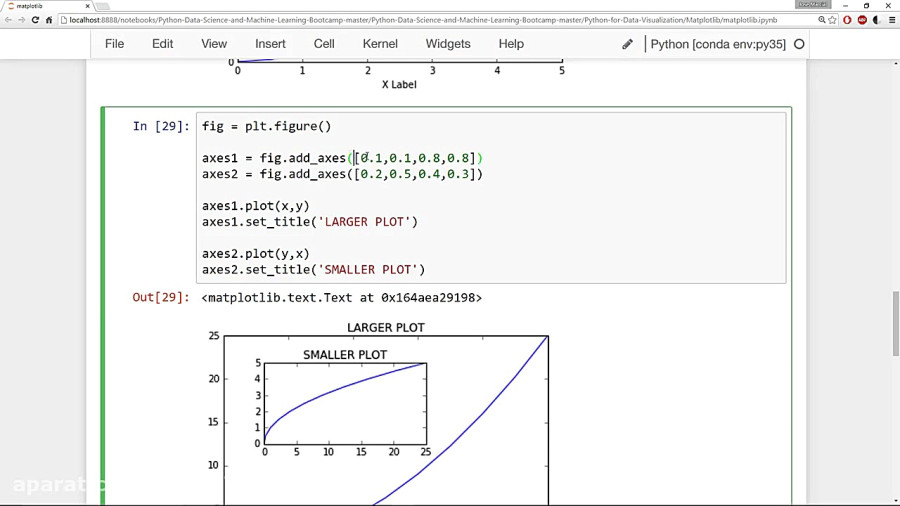
Task: Open the View menu
Action: (x=214, y=44)
